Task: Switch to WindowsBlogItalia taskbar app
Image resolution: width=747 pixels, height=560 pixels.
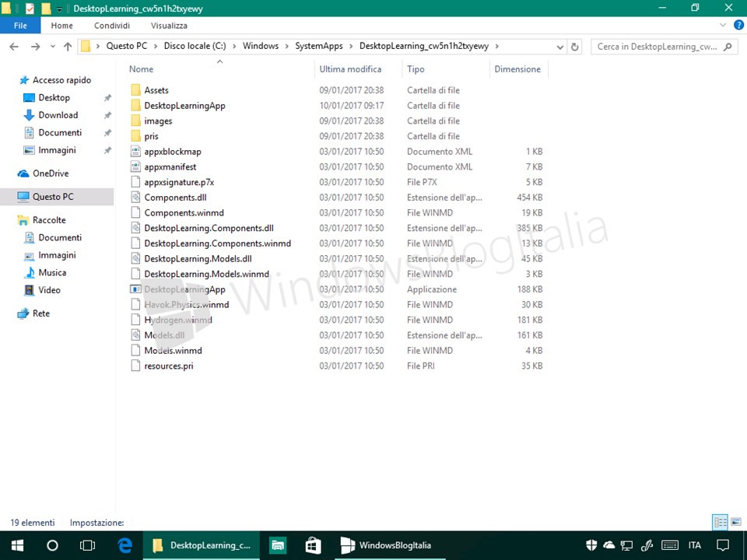Action: (390, 545)
